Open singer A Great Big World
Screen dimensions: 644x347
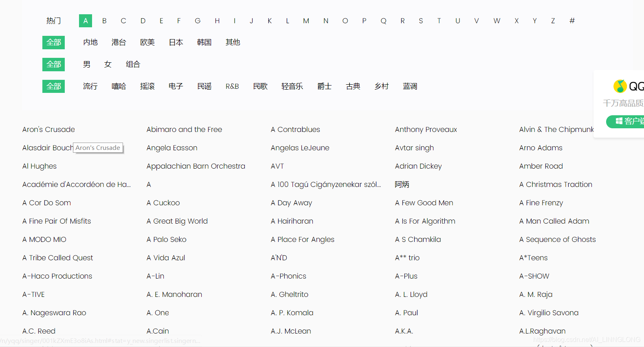click(177, 221)
